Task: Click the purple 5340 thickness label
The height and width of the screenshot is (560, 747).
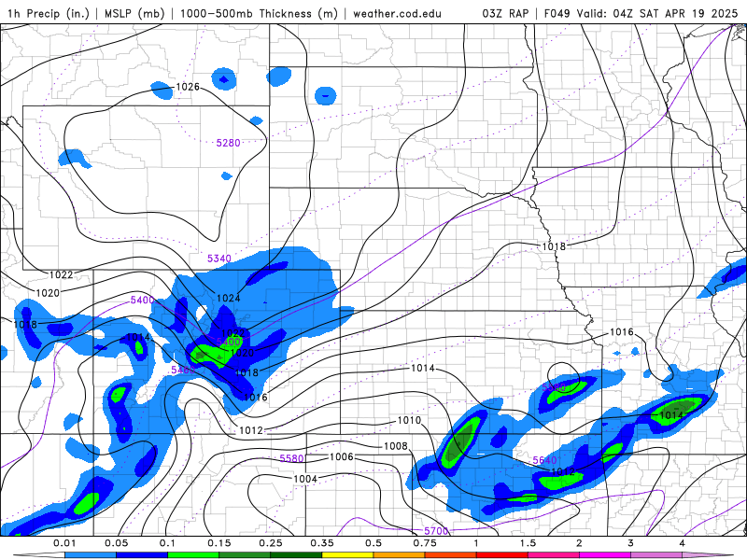Action: pyautogui.click(x=219, y=259)
